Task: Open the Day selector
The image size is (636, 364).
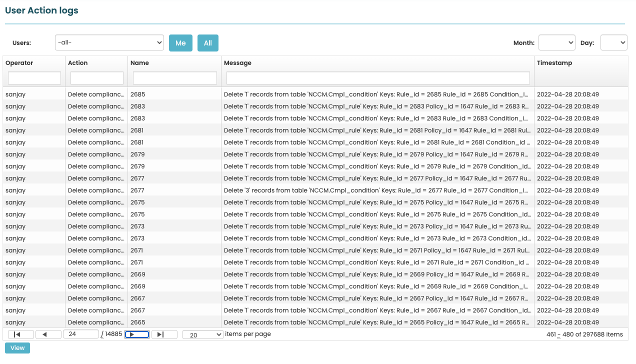Action: point(614,42)
